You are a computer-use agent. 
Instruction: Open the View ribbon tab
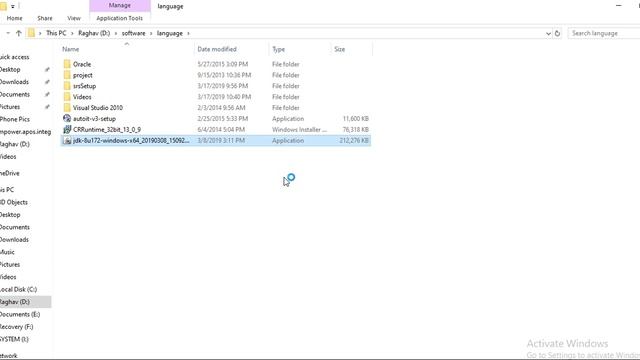(74, 18)
